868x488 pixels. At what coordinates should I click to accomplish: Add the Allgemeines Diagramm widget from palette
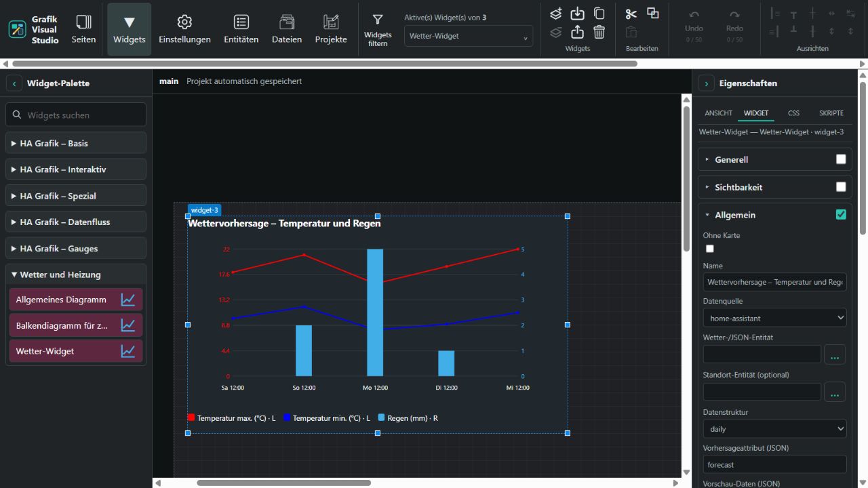(76, 299)
